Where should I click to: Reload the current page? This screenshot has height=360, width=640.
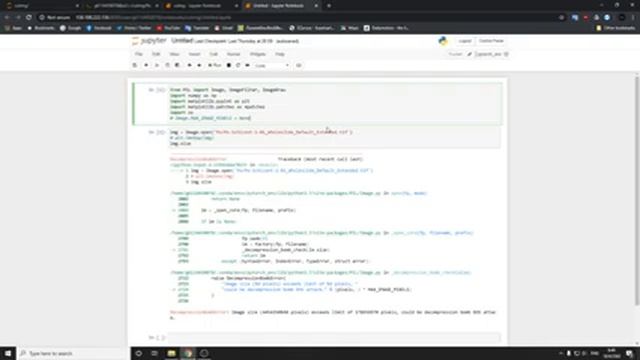point(29,18)
